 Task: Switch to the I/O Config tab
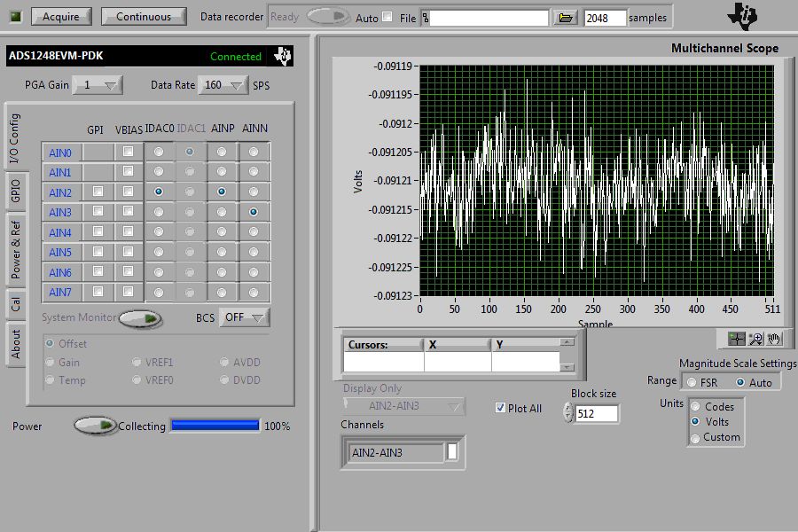(x=14, y=138)
